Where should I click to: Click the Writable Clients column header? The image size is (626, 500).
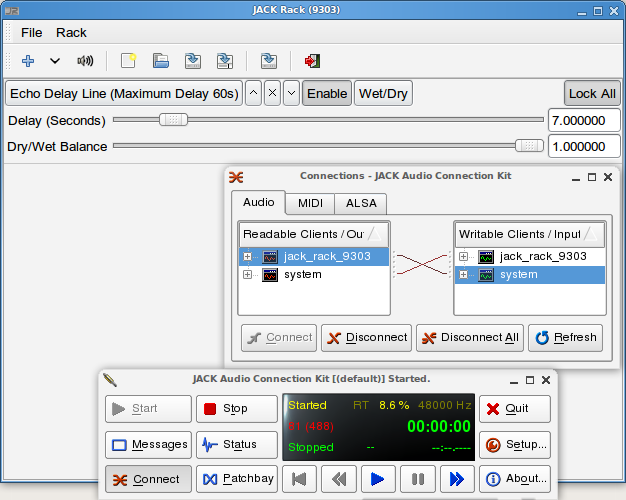[530, 234]
